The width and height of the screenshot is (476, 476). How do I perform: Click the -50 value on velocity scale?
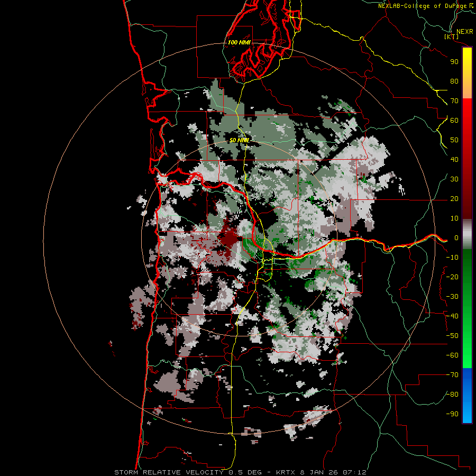(452, 336)
